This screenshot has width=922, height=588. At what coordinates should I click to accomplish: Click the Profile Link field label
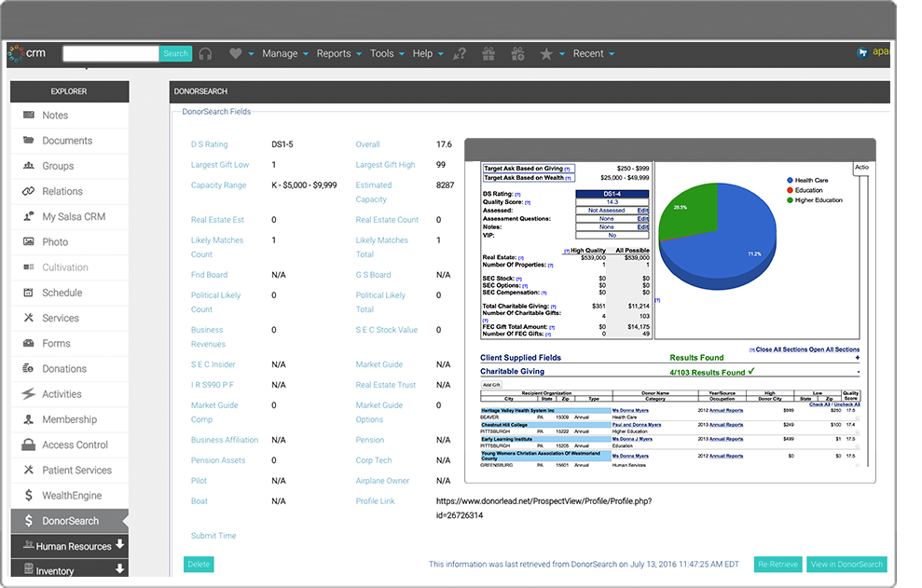click(375, 501)
